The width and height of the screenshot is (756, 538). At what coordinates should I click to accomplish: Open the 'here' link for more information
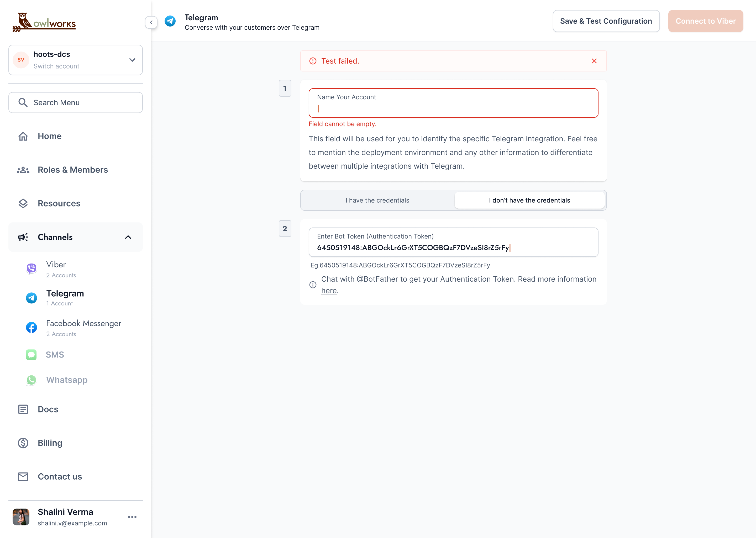(x=329, y=291)
